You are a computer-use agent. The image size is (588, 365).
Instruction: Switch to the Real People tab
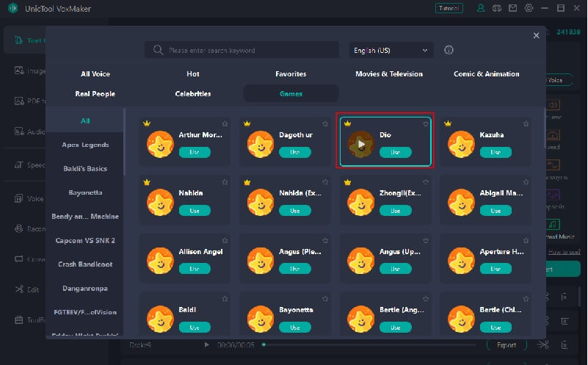[x=95, y=94]
